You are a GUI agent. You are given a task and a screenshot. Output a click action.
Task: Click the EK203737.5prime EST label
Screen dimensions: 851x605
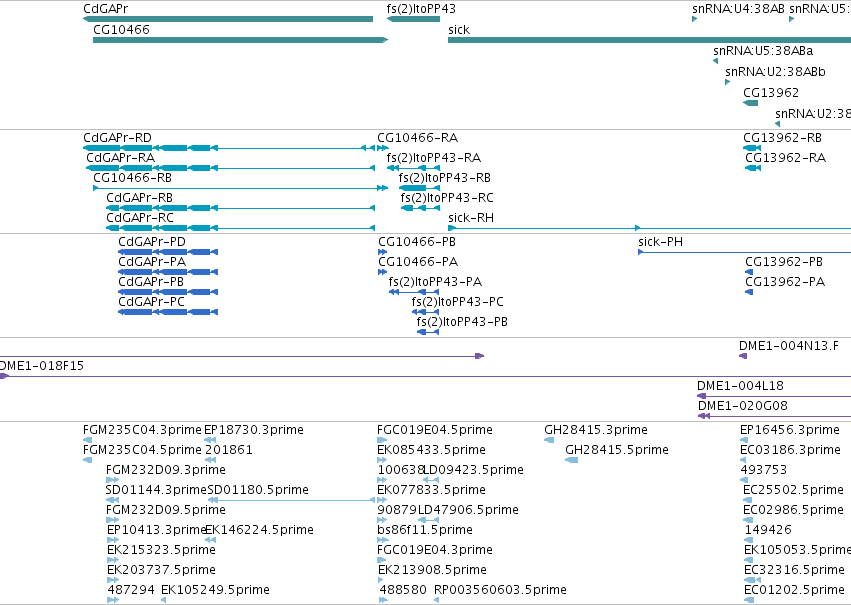[161, 570]
